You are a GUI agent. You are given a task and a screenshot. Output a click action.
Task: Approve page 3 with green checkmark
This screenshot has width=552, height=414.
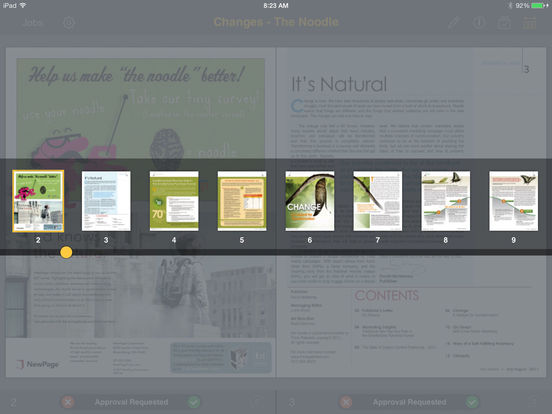click(x=472, y=402)
